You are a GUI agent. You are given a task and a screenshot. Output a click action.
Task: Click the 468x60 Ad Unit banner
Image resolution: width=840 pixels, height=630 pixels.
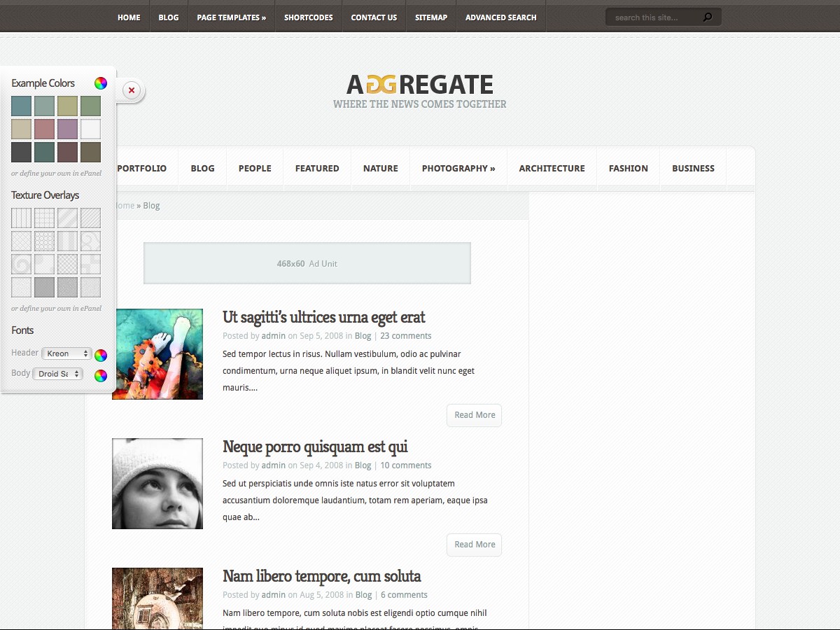click(x=307, y=263)
